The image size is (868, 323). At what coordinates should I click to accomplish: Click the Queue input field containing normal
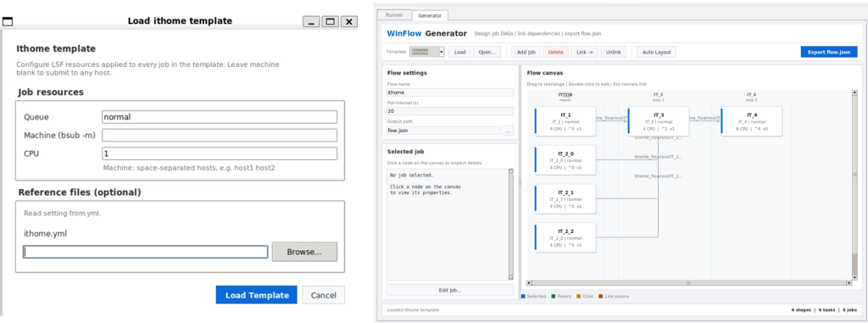coord(220,117)
